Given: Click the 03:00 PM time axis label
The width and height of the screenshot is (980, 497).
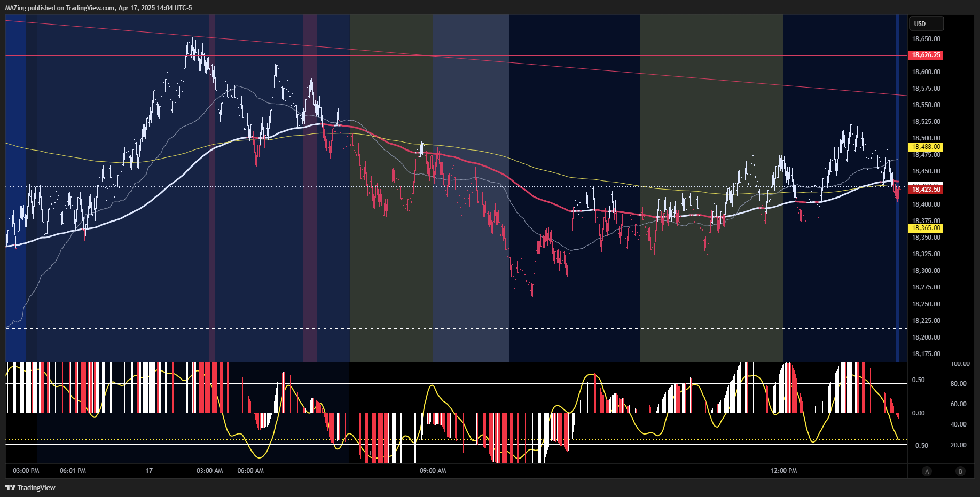Looking at the screenshot, I should click(x=26, y=471).
